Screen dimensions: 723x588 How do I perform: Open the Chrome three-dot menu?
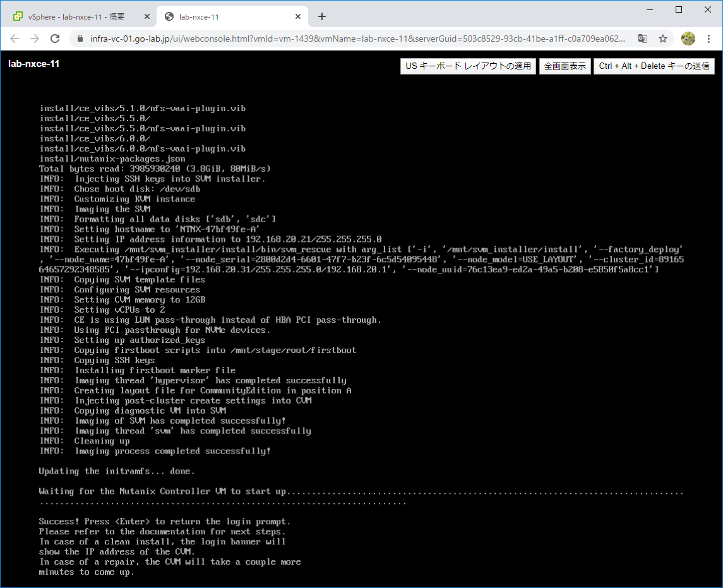[708, 39]
